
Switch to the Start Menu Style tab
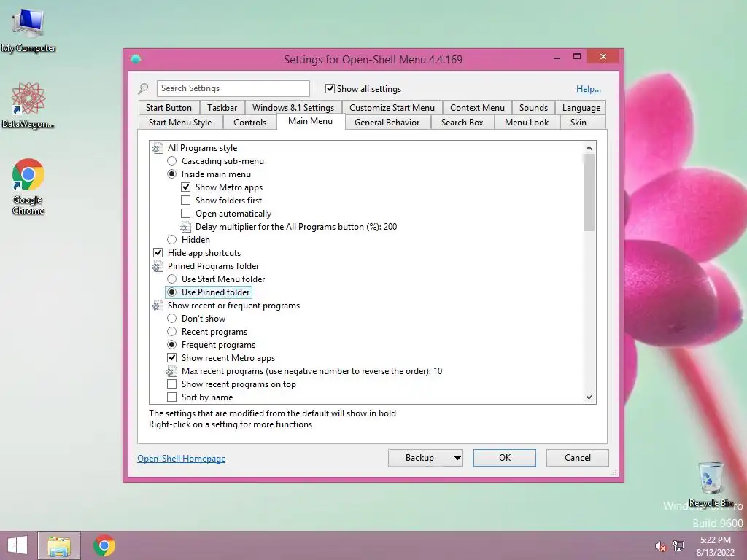tap(180, 122)
